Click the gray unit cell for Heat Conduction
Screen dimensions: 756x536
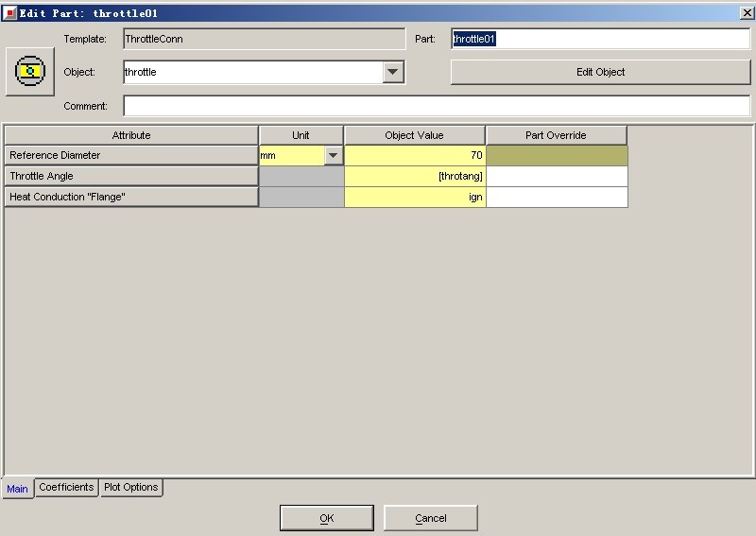[301, 197]
